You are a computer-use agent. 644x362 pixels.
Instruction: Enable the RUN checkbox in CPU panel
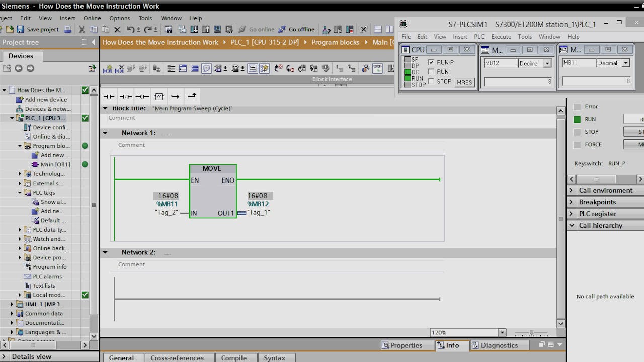(431, 72)
